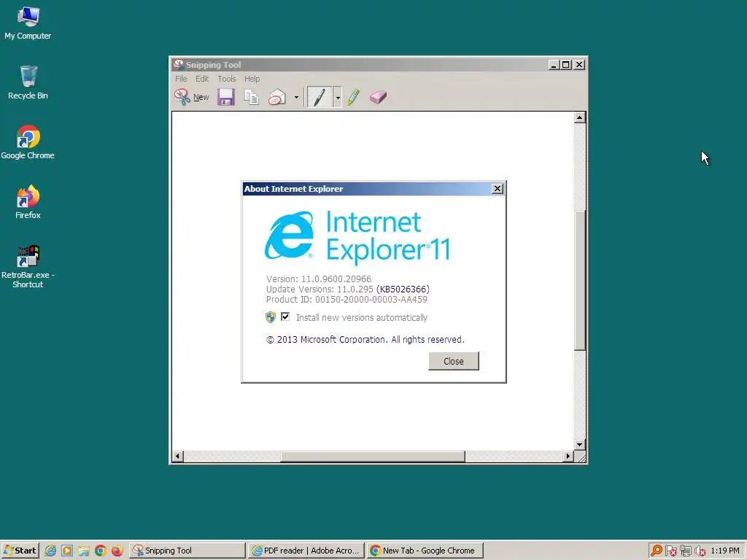Open the Action Center flag tray icon
The height and width of the screenshot is (560, 747).
coord(671,551)
